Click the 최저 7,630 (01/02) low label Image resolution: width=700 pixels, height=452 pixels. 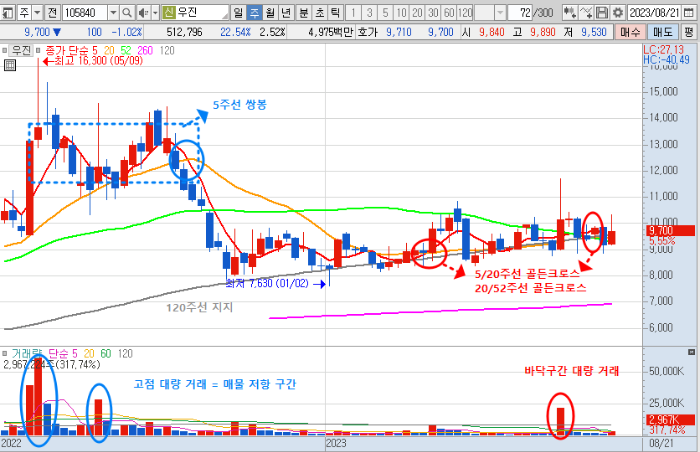coord(267,284)
